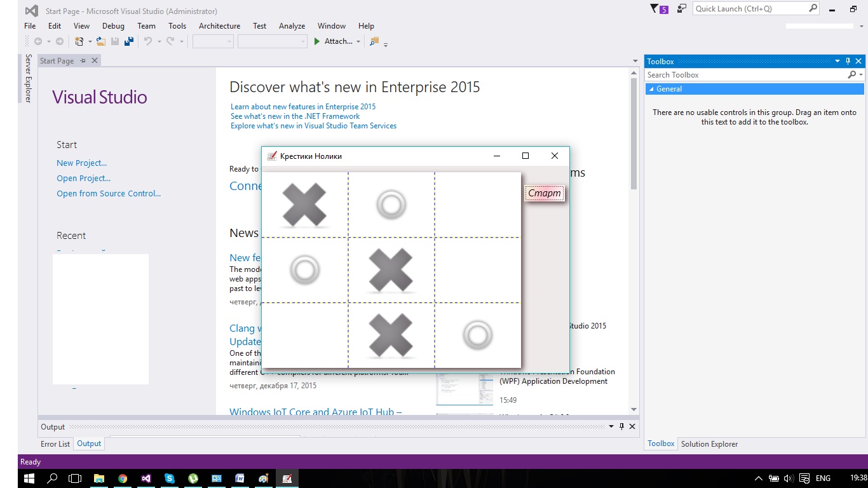The width and height of the screenshot is (868, 488).
Task: Open File Explorer from the taskbar
Action: click(x=99, y=478)
